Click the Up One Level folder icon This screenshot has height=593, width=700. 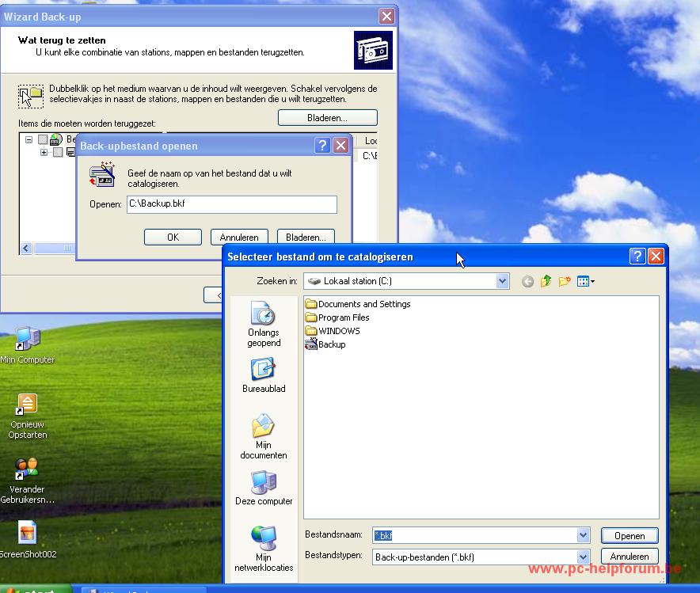(x=545, y=281)
